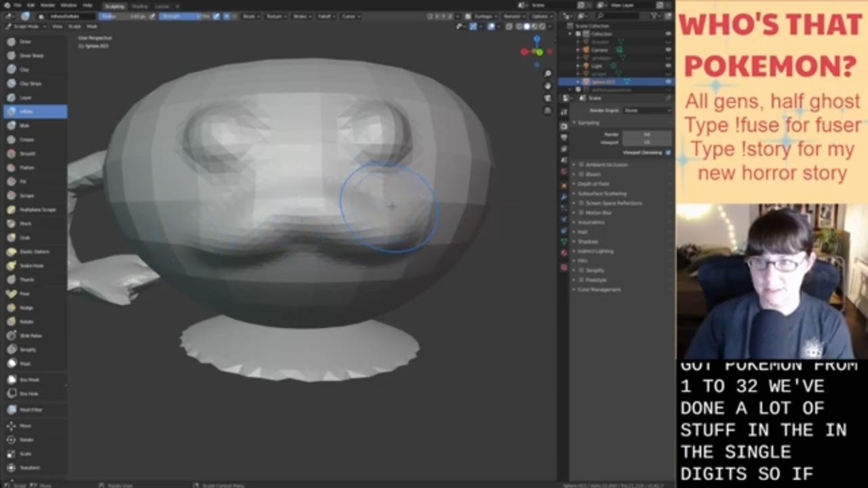Adjust the brush Radius slider
Viewport: 868px width, 488px height.
click(124, 16)
